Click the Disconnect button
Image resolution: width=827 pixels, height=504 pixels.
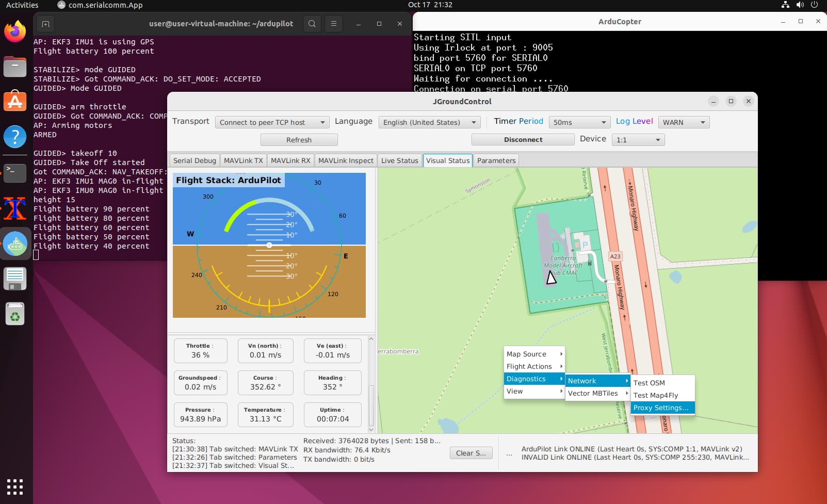(523, 140)
